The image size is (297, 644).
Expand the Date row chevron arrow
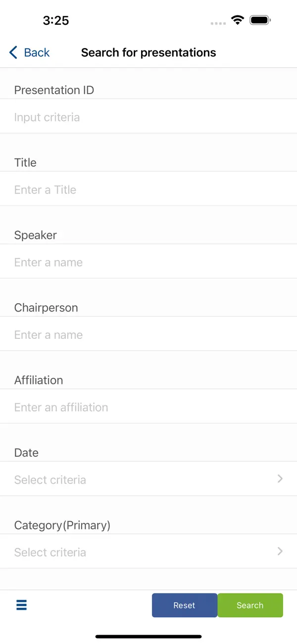point(280,479)
